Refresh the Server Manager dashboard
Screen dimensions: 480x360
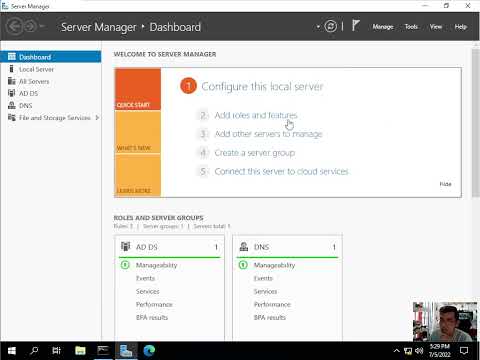coord(331,26)
